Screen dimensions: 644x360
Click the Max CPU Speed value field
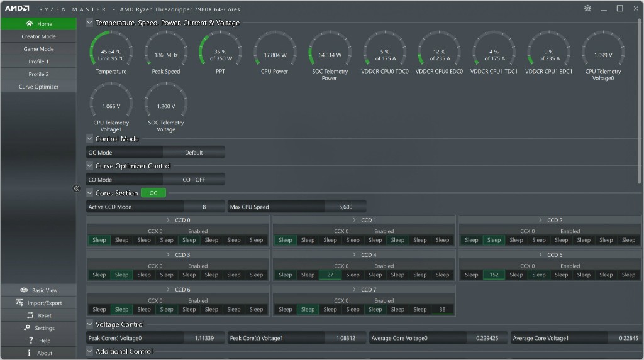[345, 207]
